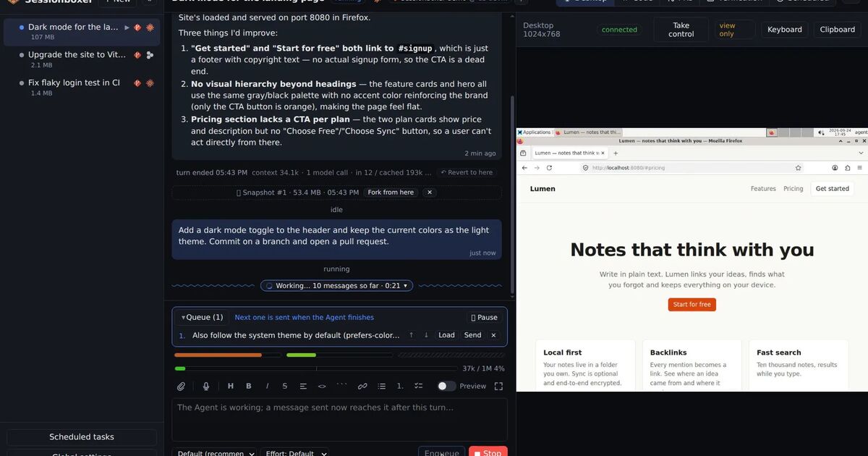Screen dimensions: 868x456
Task: Open the Firefox account icon
Action: pos(835,167)
